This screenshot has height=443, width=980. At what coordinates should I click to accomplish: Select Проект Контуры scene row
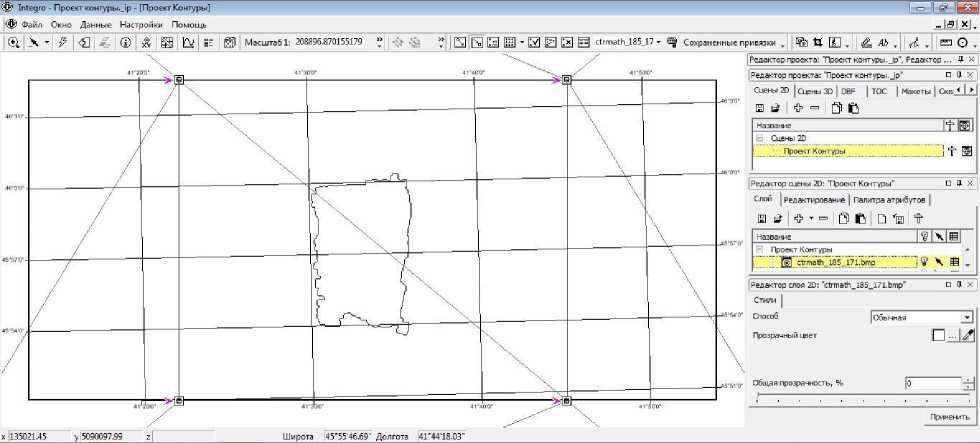click(849, 151)
